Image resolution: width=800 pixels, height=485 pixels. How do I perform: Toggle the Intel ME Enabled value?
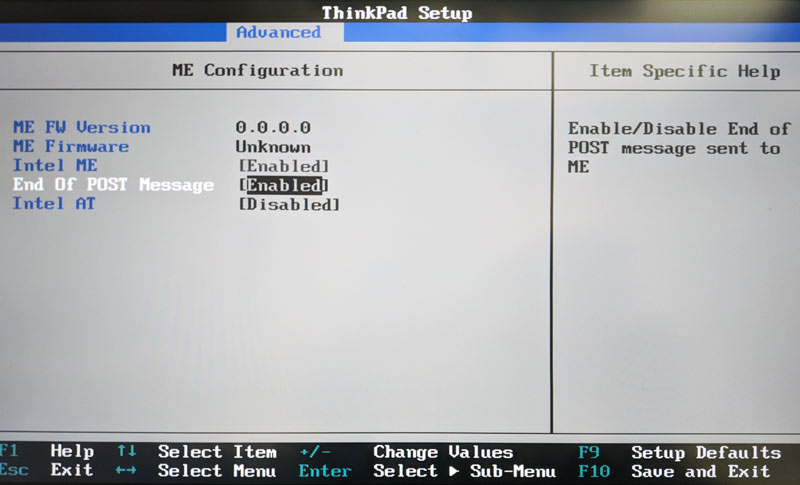[284, 166]
